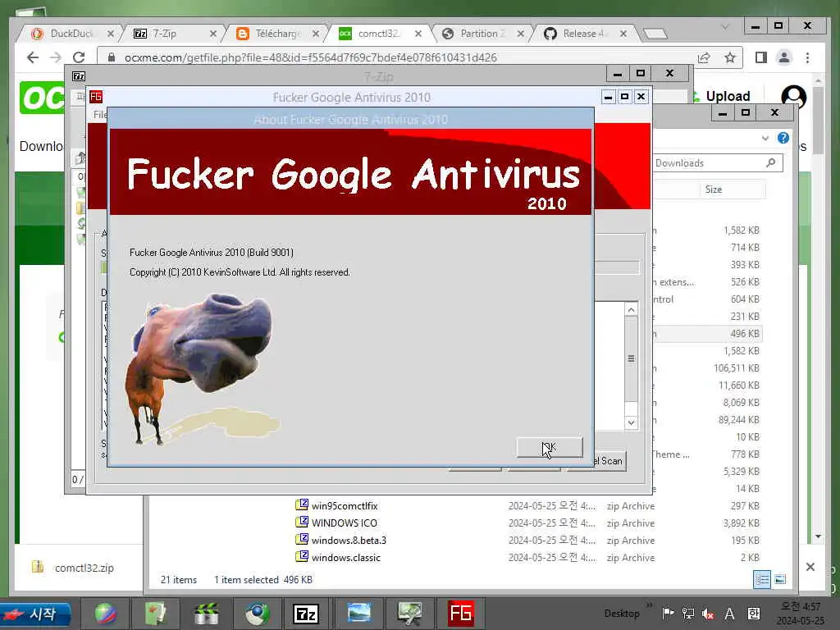Click the share page icon in address bar

[704, 57]
